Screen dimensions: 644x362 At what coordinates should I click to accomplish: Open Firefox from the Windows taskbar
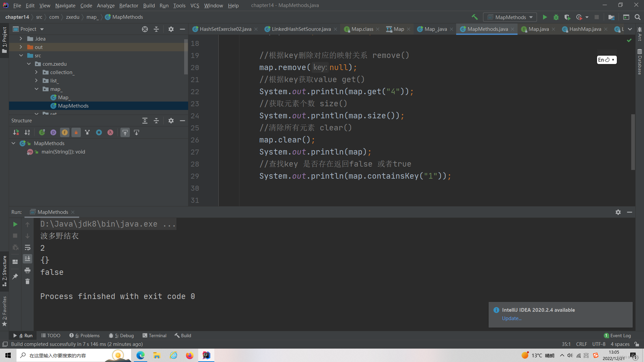coord(190,355)
